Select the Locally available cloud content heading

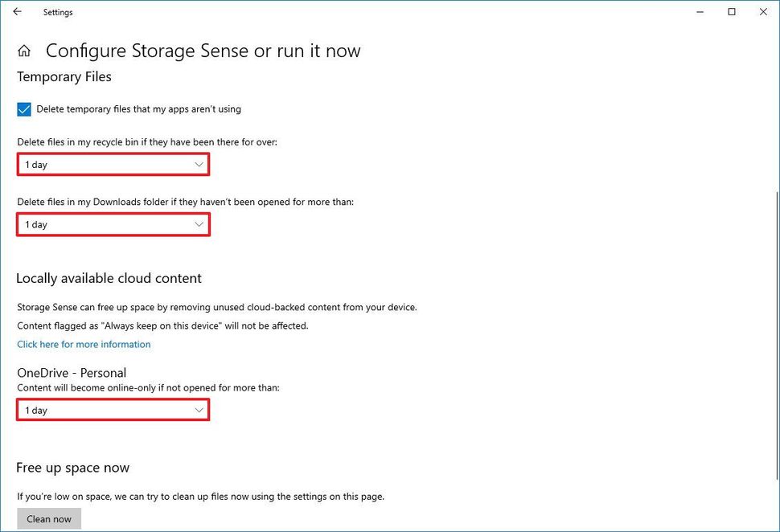coord(109,277)
